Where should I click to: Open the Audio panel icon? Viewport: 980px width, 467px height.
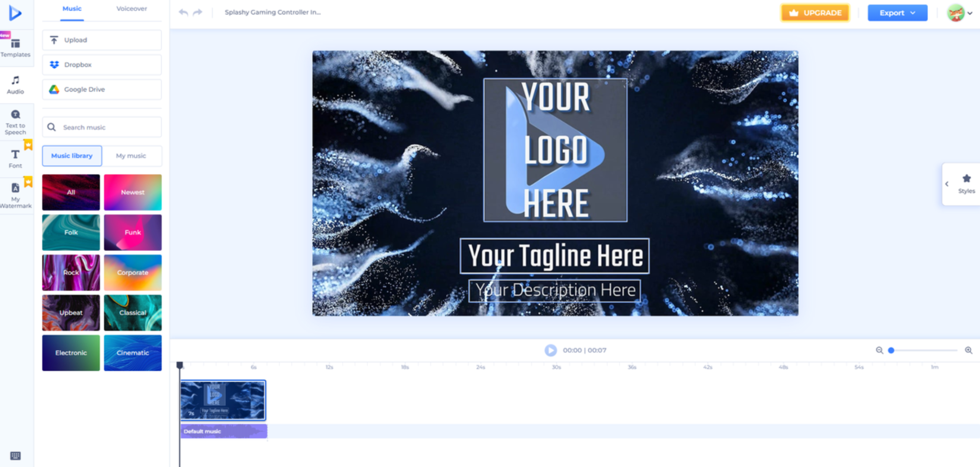15,85
